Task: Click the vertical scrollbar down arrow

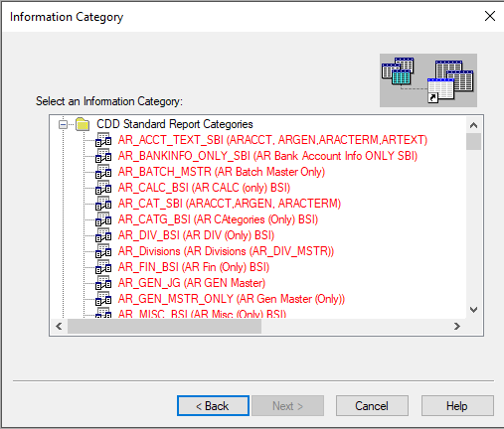Action: (x=473, y=310)
